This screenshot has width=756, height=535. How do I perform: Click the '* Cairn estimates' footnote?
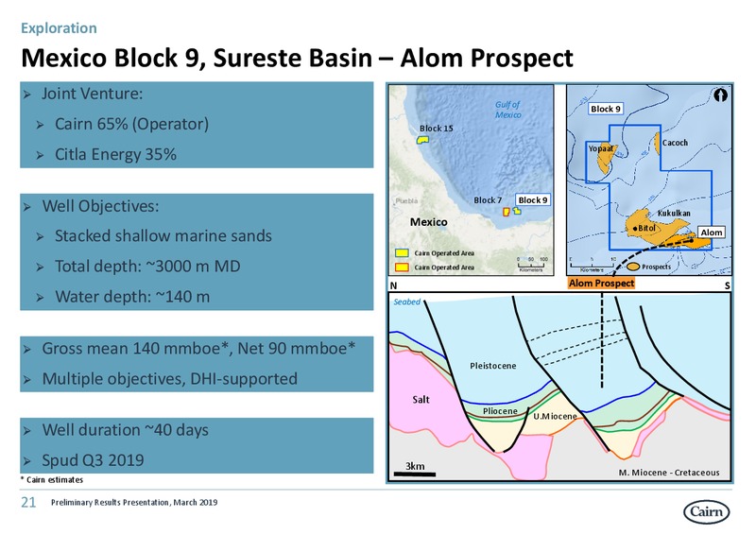[52, 479]
